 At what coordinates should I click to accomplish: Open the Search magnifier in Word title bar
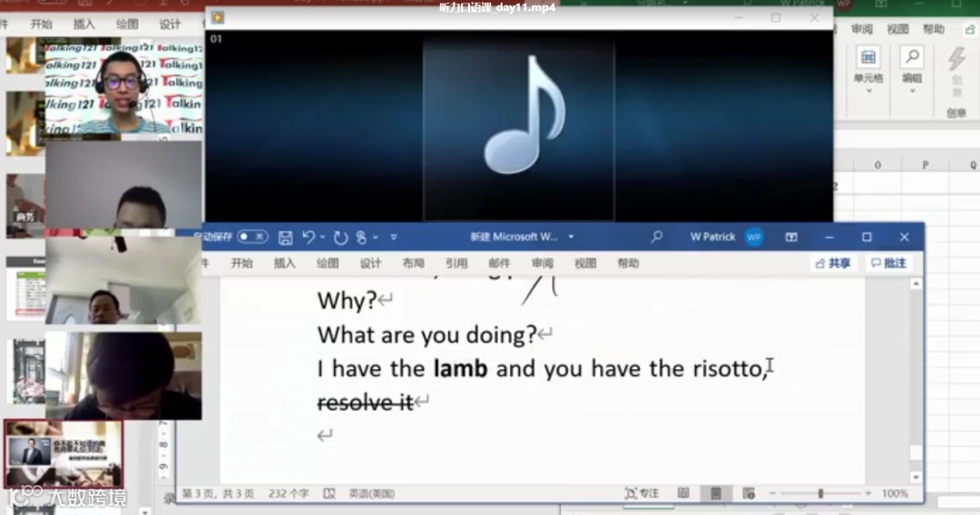coord(656,237)
